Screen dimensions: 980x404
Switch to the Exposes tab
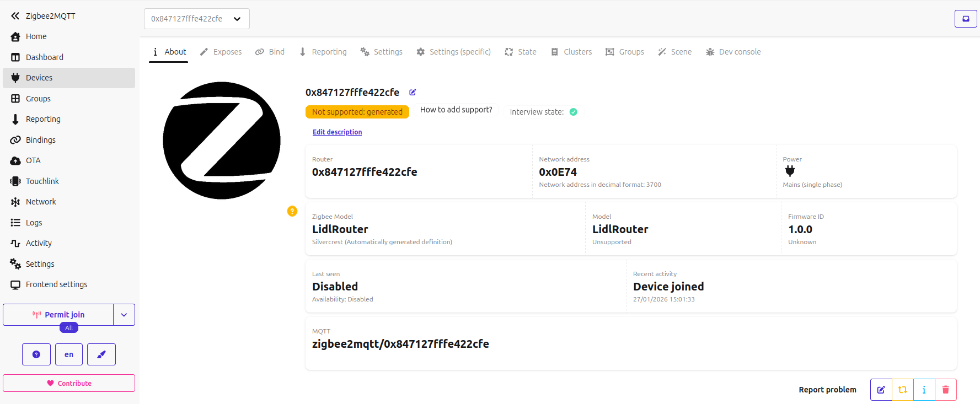221,52
